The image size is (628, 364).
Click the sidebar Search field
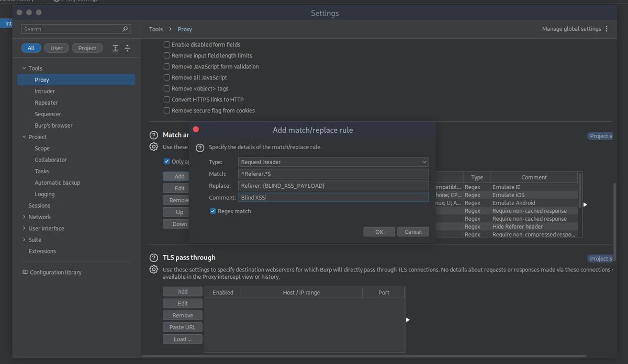(76, 29)
